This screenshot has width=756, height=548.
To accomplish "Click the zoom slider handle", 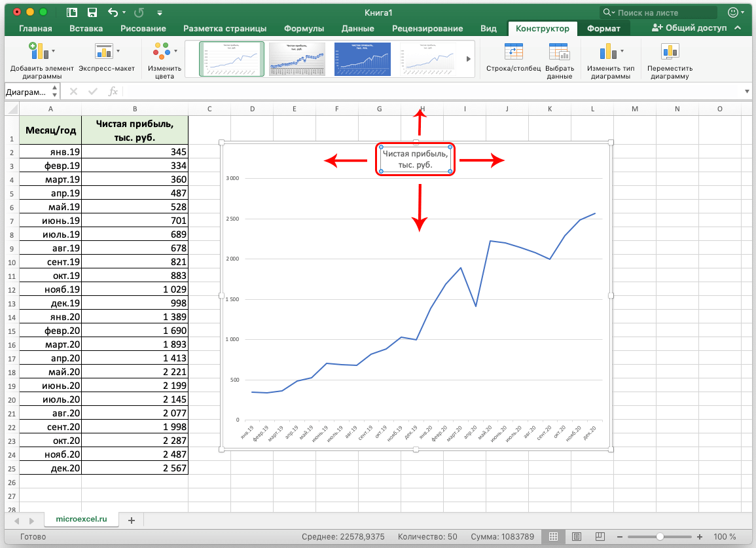I will [660, 536].
